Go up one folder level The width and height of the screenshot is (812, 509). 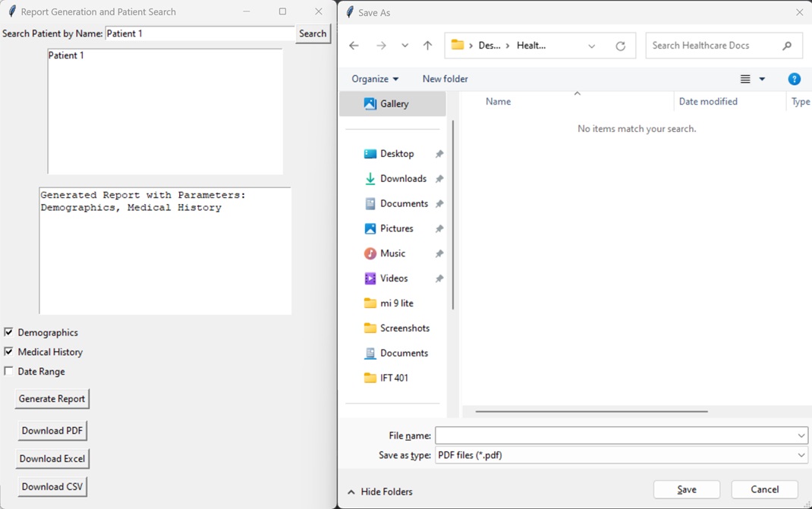[x=427, y=46]
